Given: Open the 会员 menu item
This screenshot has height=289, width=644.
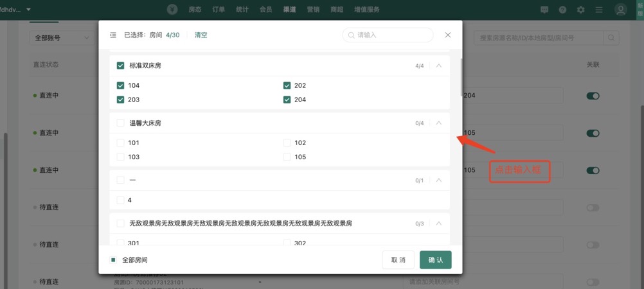Looking at the screenshot, I should point(265,10).
